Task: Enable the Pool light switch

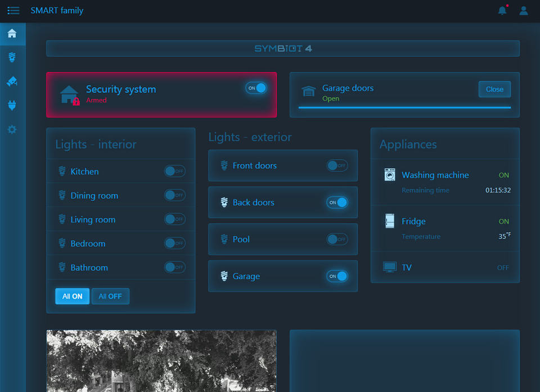Action: point(337,240)
